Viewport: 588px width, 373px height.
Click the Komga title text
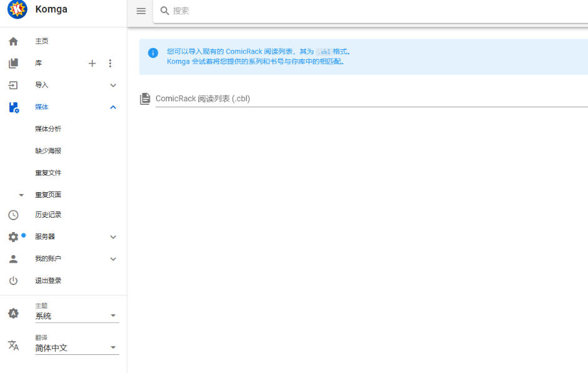(x=51, y=9)
